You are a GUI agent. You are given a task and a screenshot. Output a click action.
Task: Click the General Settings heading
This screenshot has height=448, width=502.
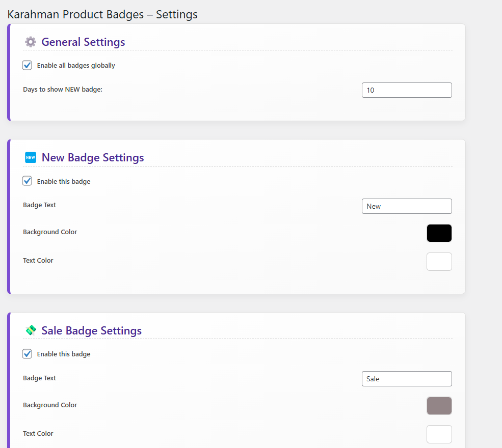tap(83, 42)
